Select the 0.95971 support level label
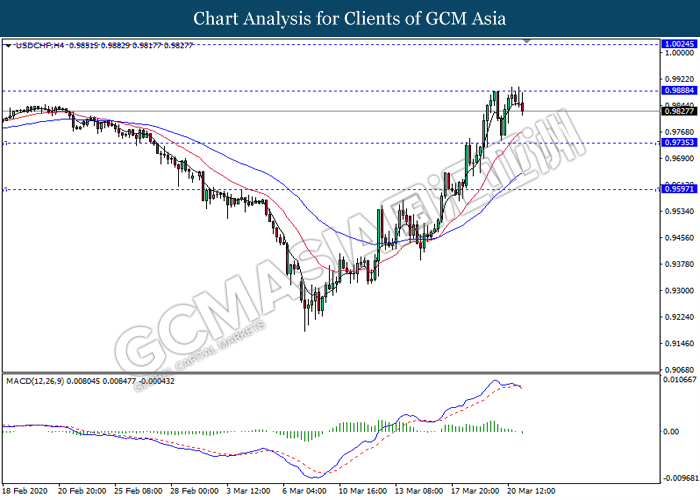This screenshot has height=500, width=700. 679,189
